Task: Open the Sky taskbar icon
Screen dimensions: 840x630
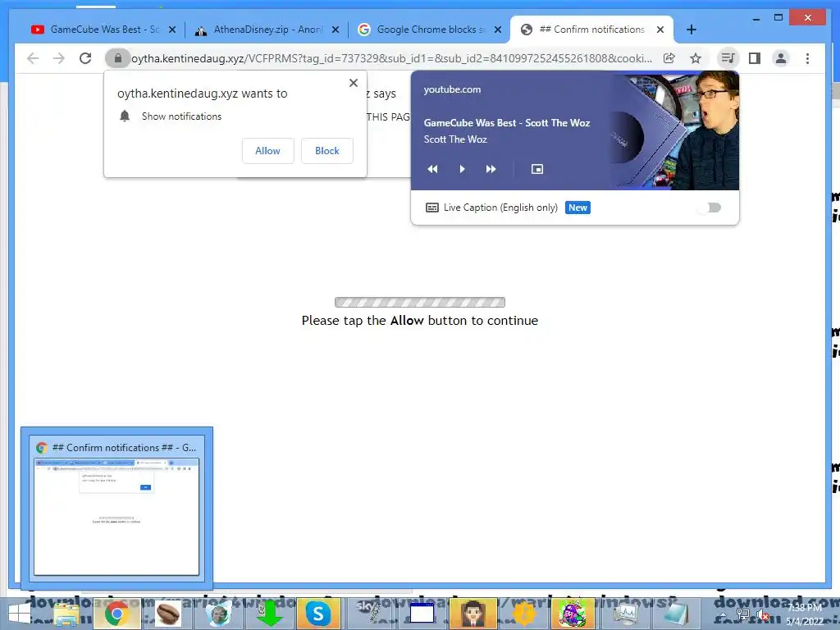Action: (x=369, y=613)
